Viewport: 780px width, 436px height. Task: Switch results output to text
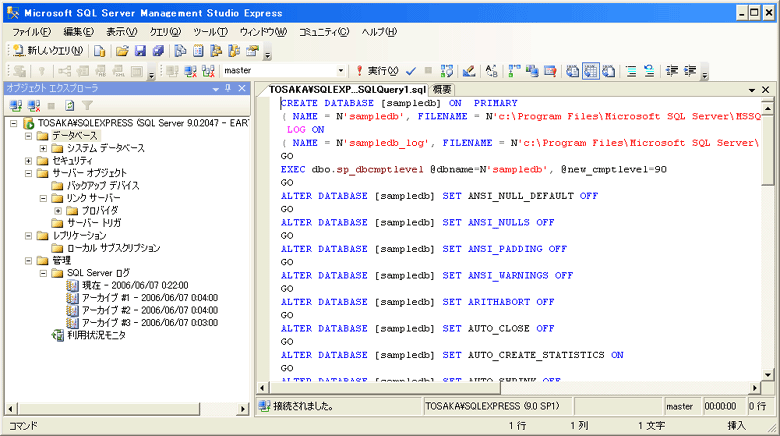(573, 71)
